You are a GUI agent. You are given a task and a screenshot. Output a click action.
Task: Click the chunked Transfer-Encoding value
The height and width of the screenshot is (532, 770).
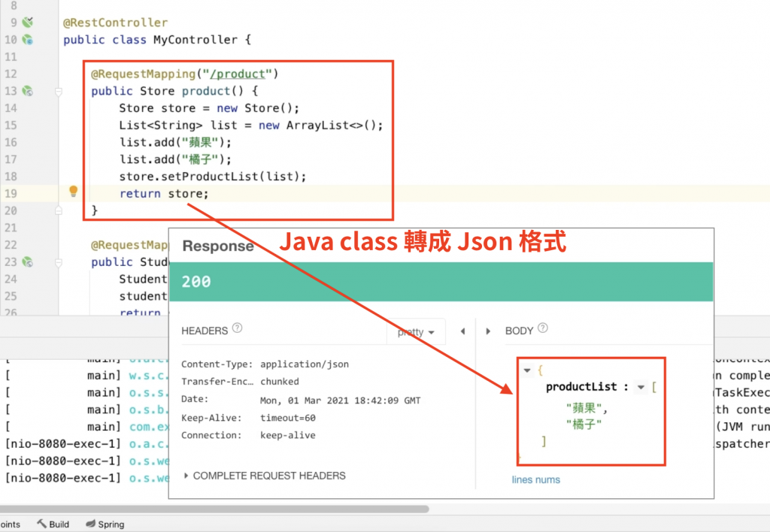pyautogui.click(x=280, y=381)
